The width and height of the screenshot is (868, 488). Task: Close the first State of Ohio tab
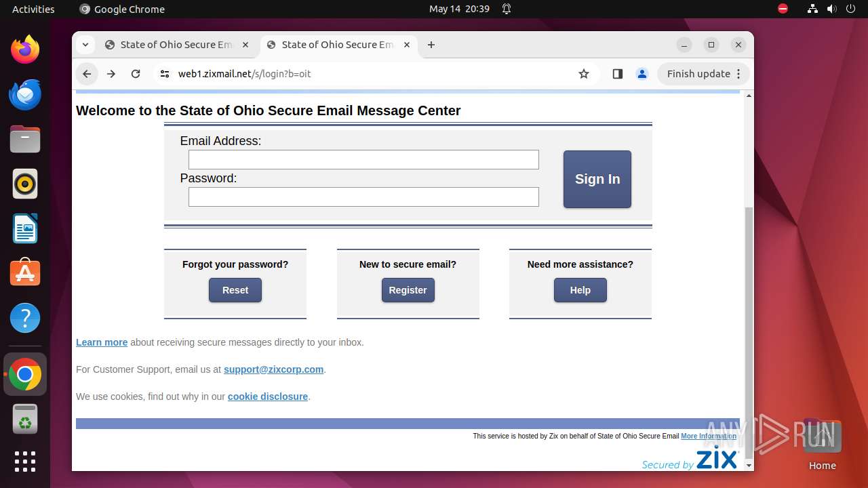pos(245,45)
